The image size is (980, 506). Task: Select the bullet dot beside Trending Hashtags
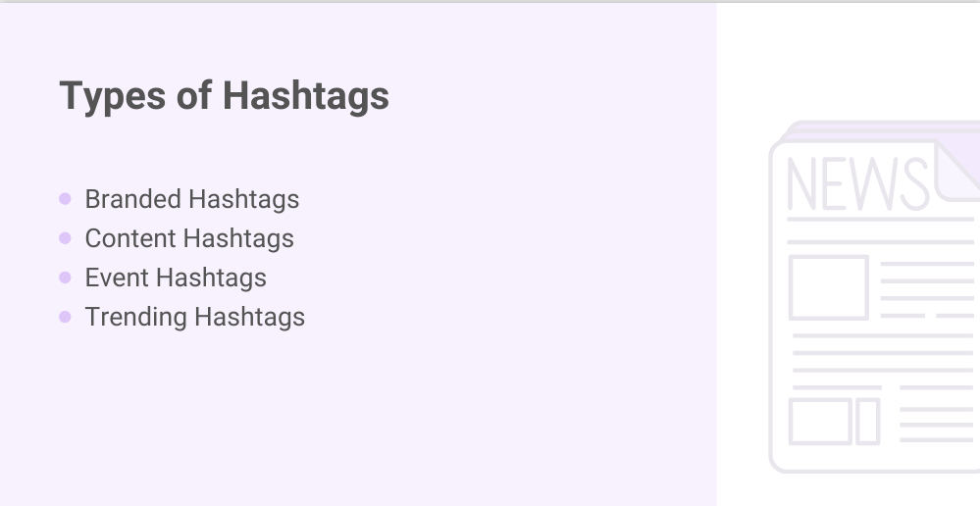pos(65,317)
